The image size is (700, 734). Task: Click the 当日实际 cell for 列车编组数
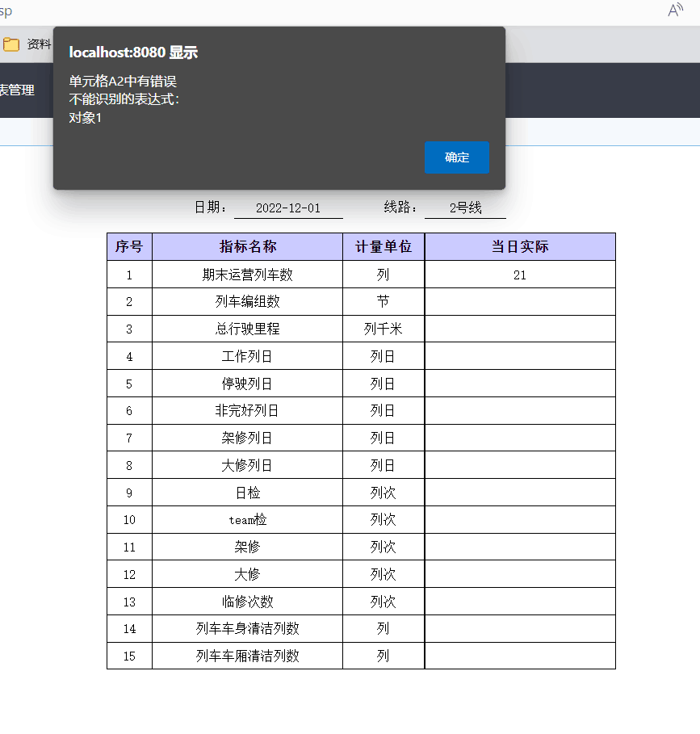pos(519,301)
